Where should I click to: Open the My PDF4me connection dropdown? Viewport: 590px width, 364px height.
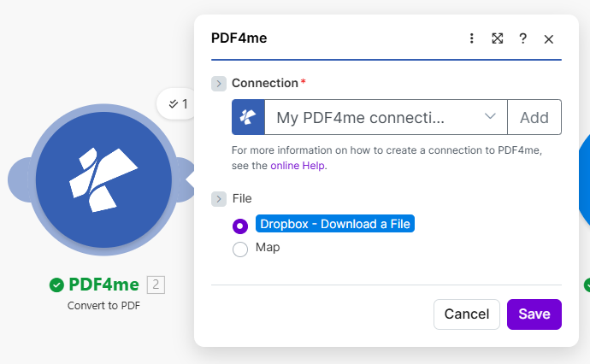point(386,117)
